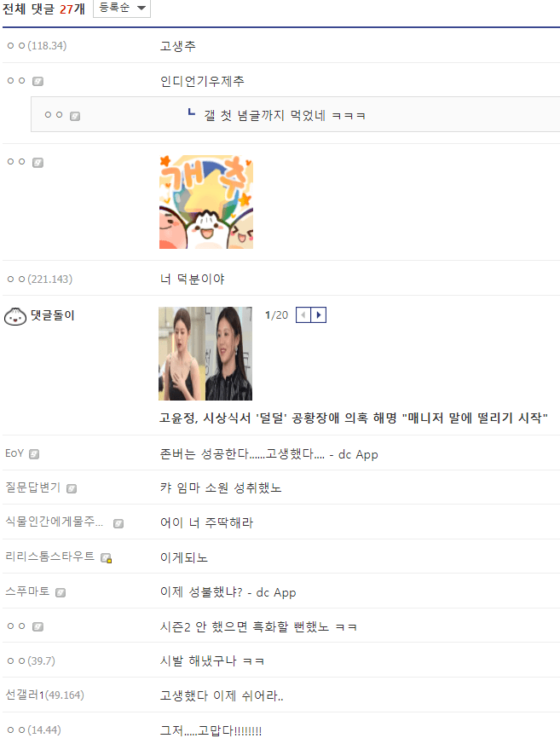Click the comment 이제 성불했냐? - dc App
Screen dimensions: 560x744
tap(228, 592)
